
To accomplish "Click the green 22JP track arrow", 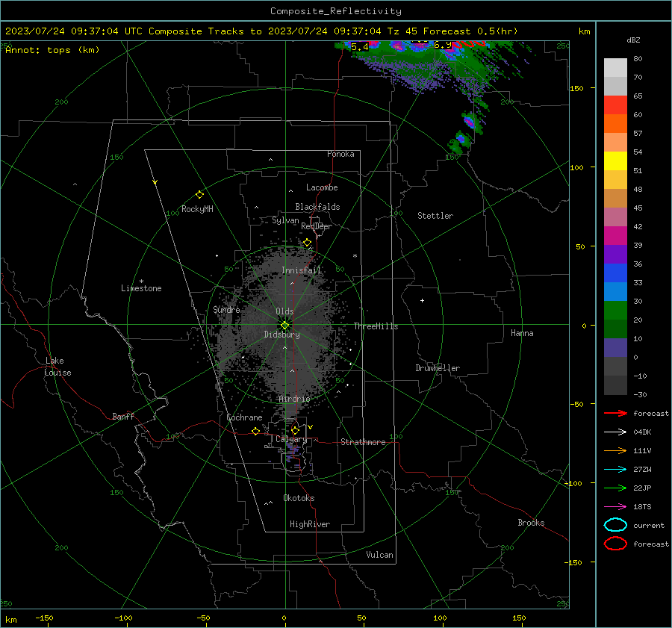I will [x=615, y=488].
